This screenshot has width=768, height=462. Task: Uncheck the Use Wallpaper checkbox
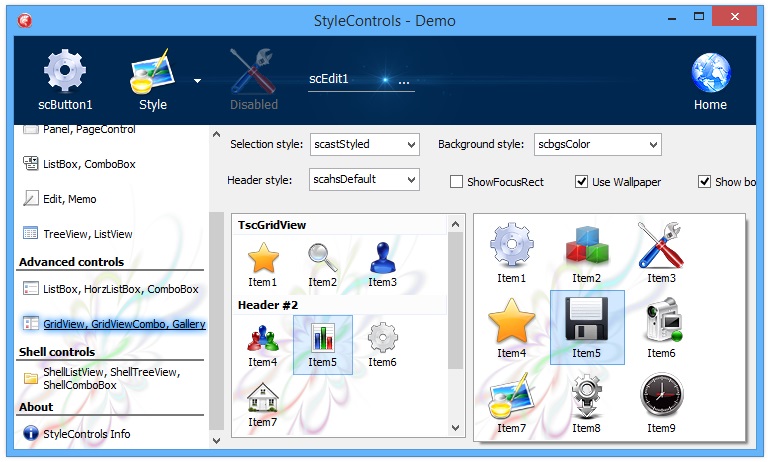pos(581,182)
